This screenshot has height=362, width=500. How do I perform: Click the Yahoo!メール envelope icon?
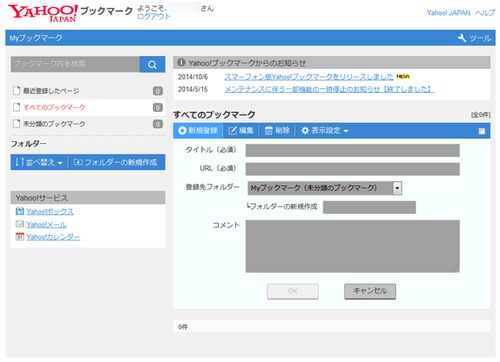tap(20, 224)
